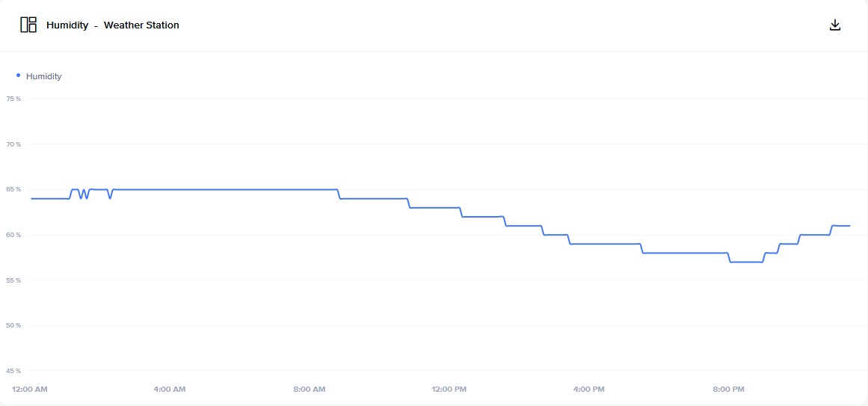Click the 50 % y-axis label
Viewport: 868px width, 406px height.
click(14, 326)
